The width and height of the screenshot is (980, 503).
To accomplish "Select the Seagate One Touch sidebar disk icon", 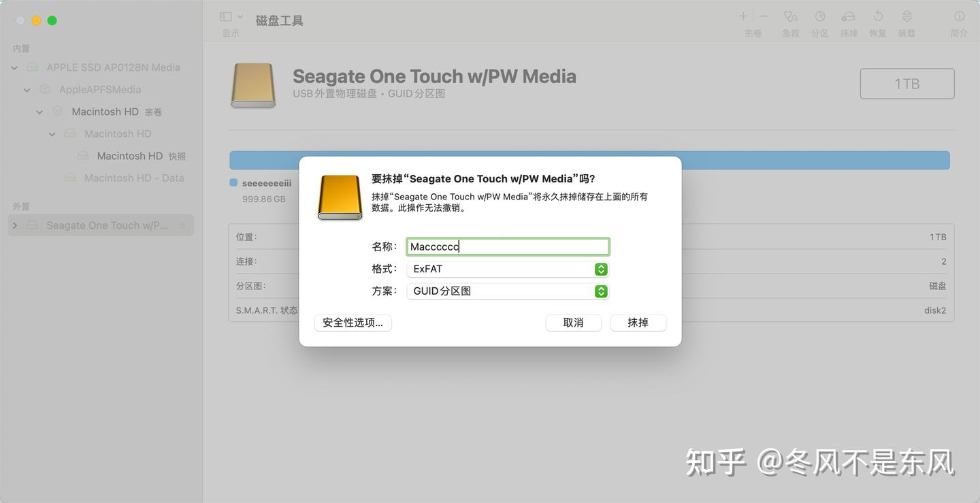I will (33, 225).
